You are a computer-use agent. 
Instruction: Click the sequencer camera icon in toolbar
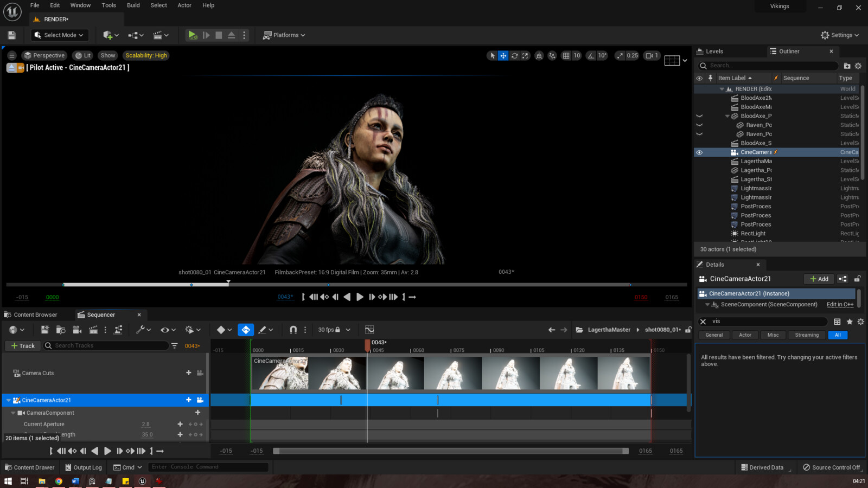(x=77, y=330)
